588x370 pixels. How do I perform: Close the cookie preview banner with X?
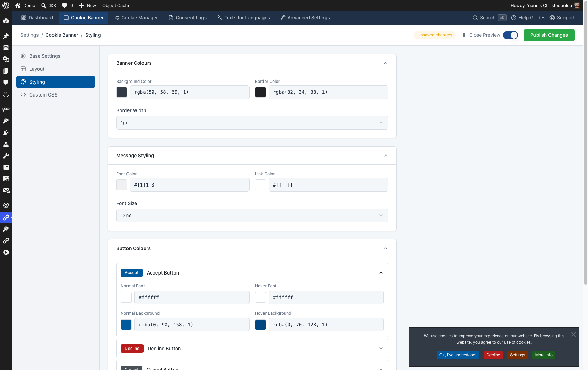click(574, 335)
